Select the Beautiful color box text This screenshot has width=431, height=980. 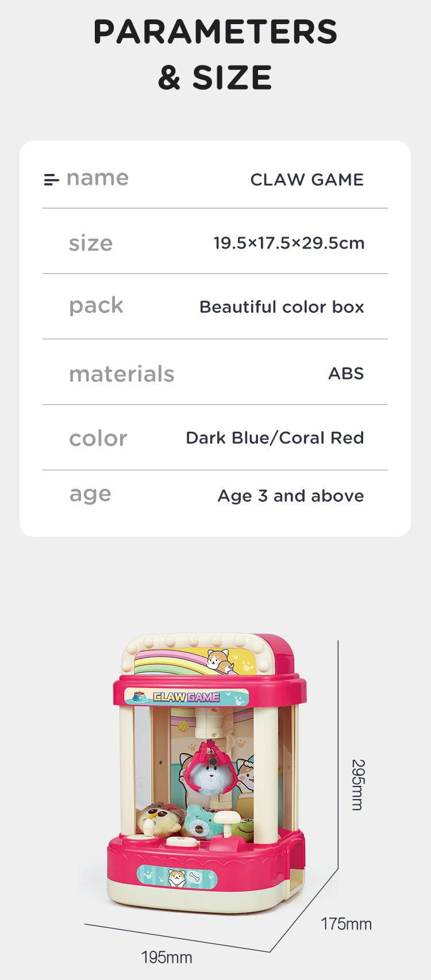coord(282,307)
